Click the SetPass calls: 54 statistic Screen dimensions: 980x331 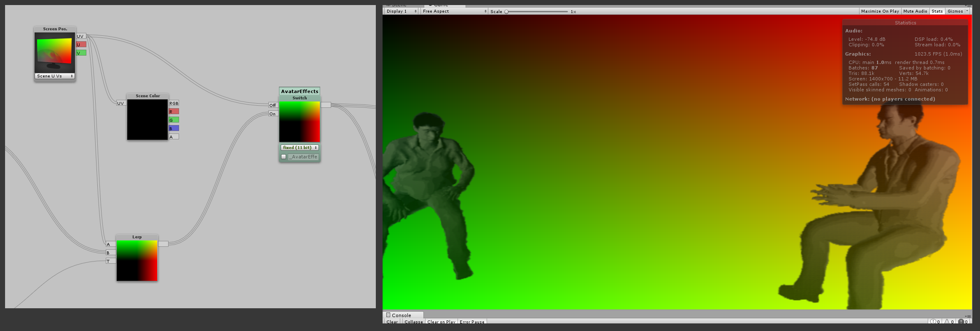point(869,84)
